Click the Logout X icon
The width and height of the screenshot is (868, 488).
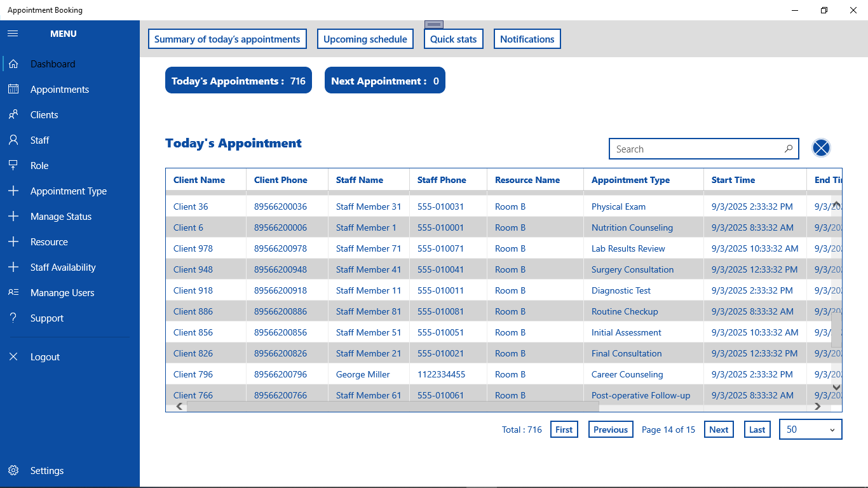[13, 357]
